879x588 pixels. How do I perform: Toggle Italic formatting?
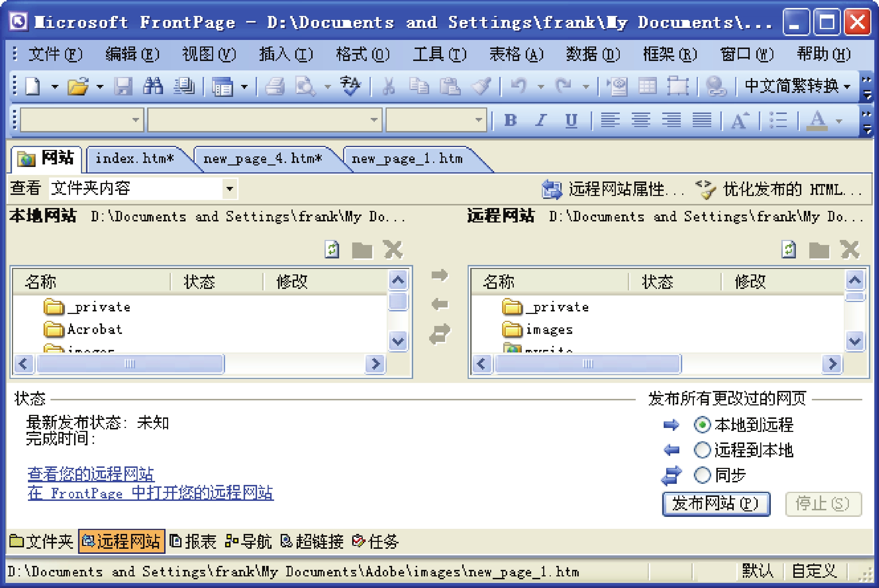pos(541,120)
